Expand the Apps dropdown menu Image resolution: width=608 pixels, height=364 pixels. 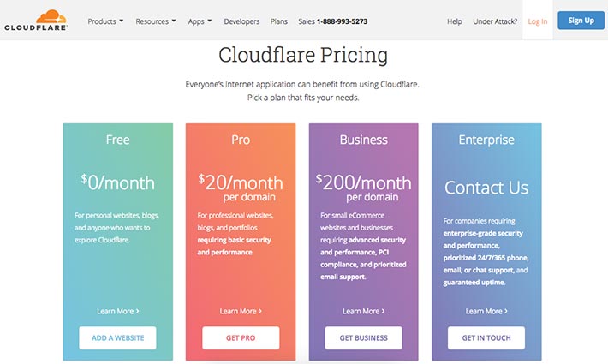click(x=200, y=21)
